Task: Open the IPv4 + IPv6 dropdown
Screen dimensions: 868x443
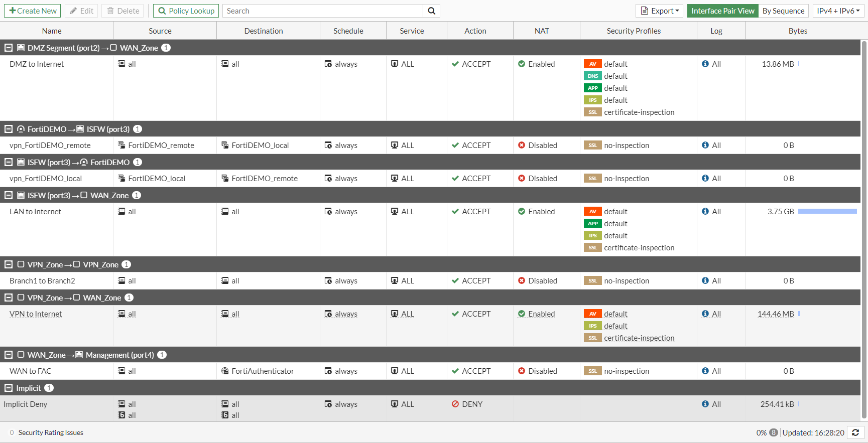Action: tap(838, 11)
